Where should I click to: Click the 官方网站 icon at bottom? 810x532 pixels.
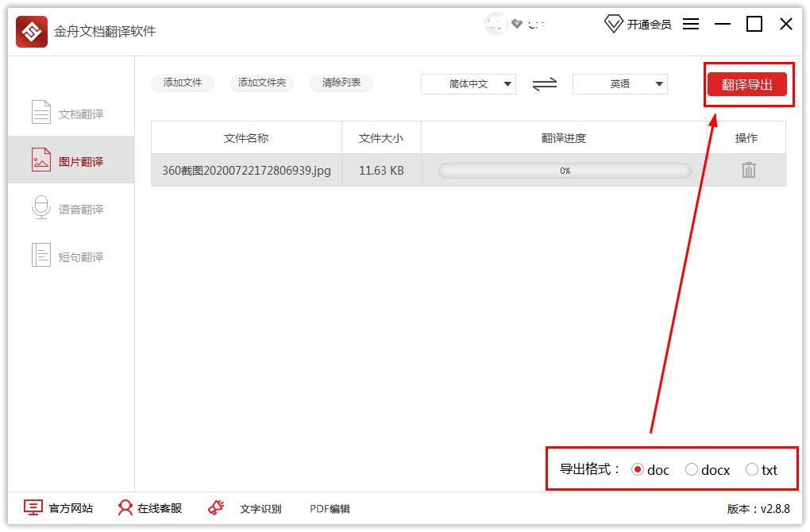[33, 507]
